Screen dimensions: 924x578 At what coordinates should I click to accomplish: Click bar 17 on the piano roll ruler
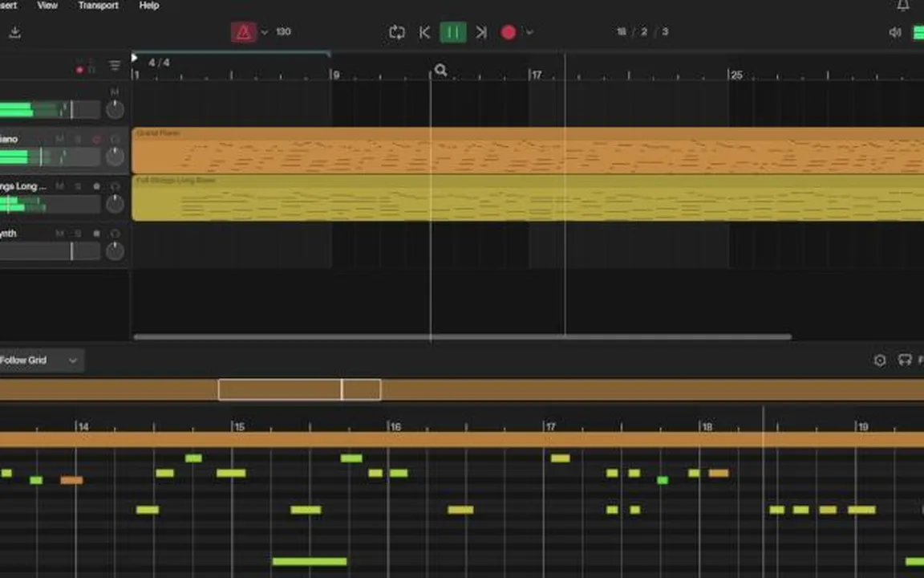[549, 425]
